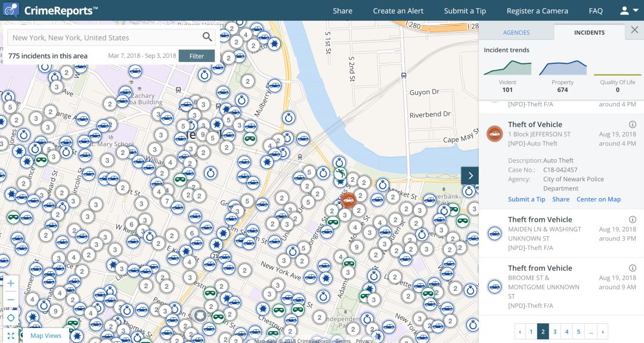
Task: Open the Share menu item
Action: tap(342, 11)
